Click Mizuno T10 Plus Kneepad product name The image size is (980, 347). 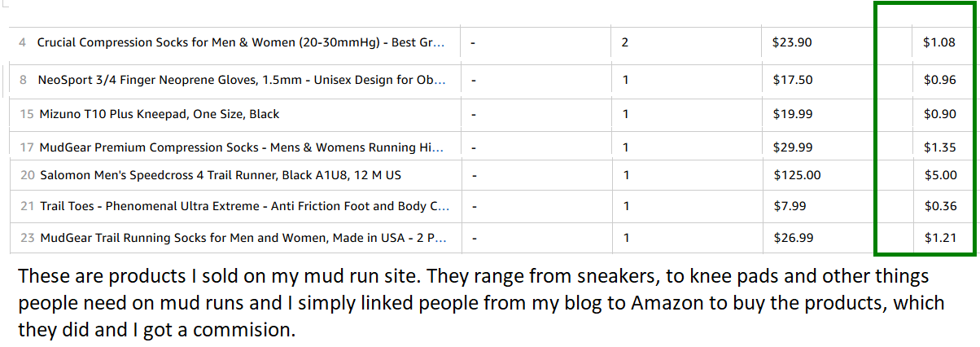tap(160, 114)
